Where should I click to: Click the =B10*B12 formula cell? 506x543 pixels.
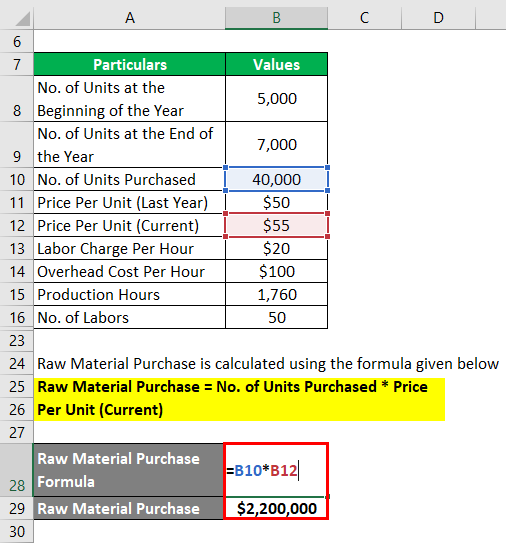coord(276,470)
